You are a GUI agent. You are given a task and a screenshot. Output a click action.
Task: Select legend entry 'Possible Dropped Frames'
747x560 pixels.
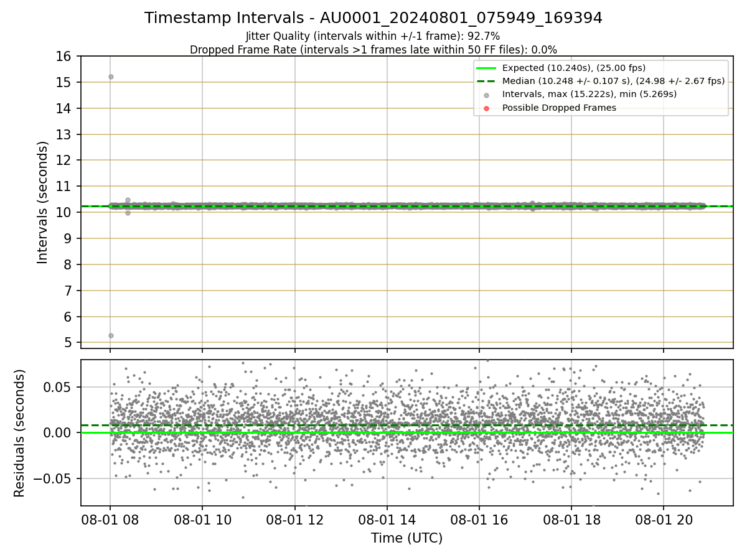[x=559, y=108]
